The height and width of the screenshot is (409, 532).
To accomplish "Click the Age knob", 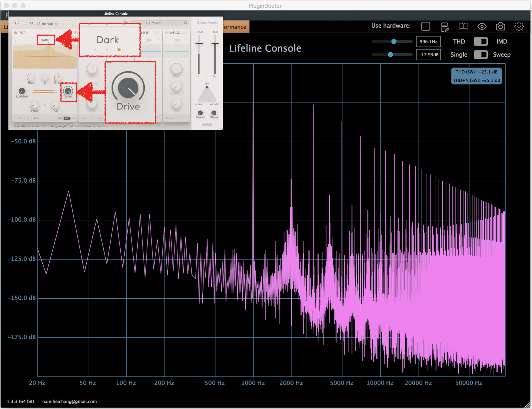I will tap(176, 104).
